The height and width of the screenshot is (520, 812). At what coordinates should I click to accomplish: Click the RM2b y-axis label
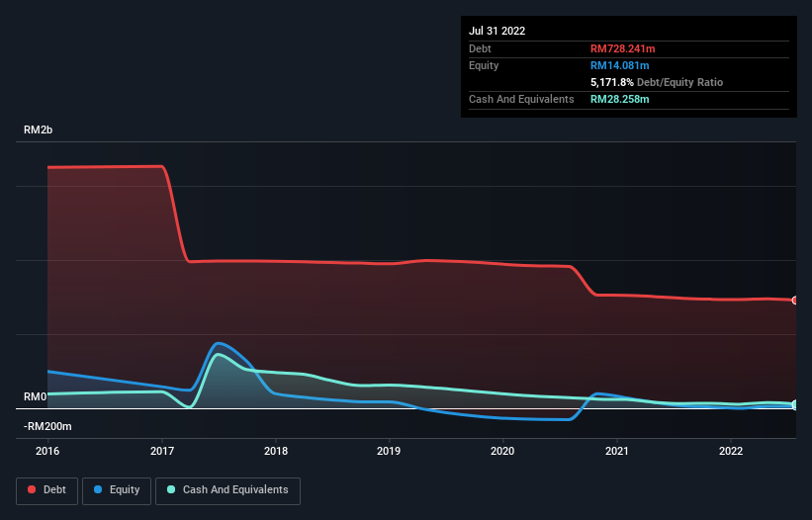(x=38, y=130)
